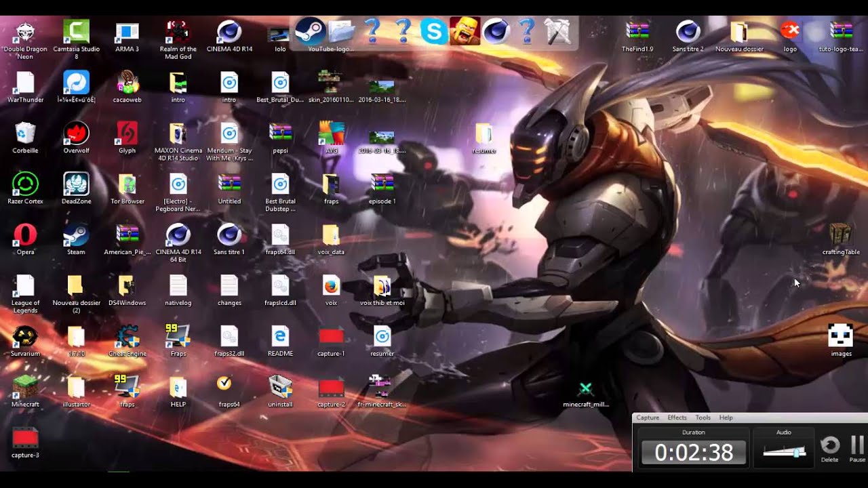Screen dimensions: 868x488
Task: Select the fraps64.dll file
Action: tap(280, 235)
